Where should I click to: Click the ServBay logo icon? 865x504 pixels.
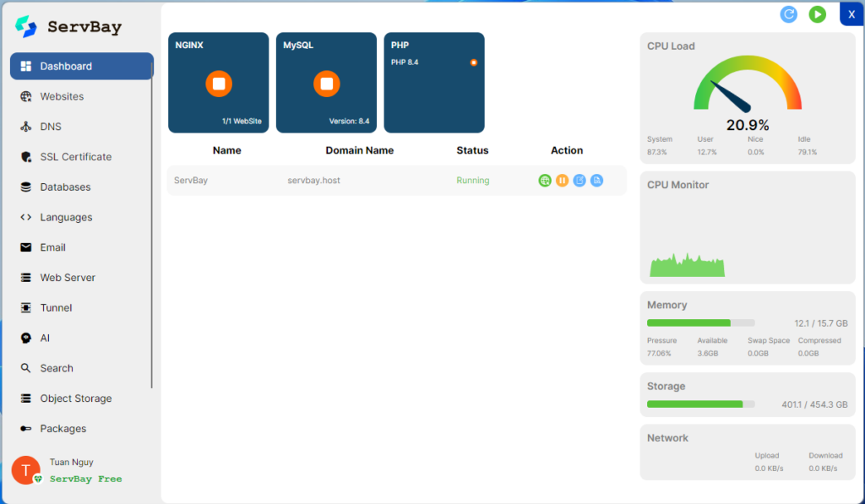[x=26, y=27]
